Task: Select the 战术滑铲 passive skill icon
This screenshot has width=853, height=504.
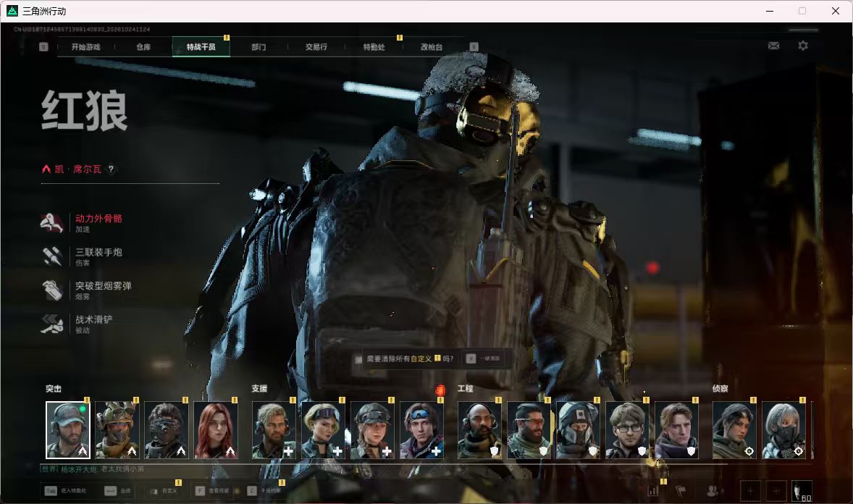Action: tap(52, 324)
